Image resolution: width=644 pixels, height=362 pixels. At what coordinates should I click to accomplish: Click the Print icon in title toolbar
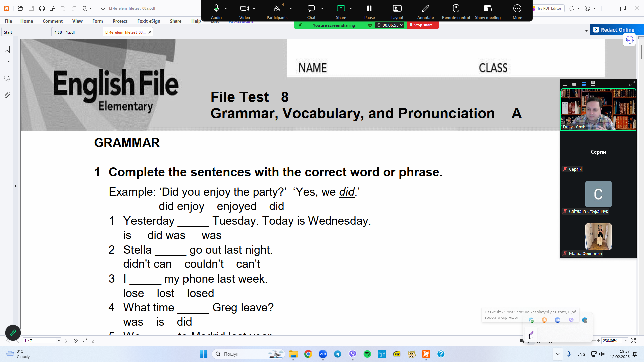(42, 8)
